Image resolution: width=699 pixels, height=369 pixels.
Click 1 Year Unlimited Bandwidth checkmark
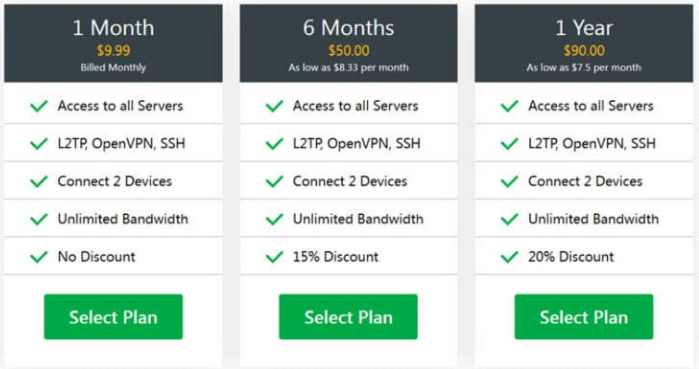pyautogui.click(x=510, y=219)
